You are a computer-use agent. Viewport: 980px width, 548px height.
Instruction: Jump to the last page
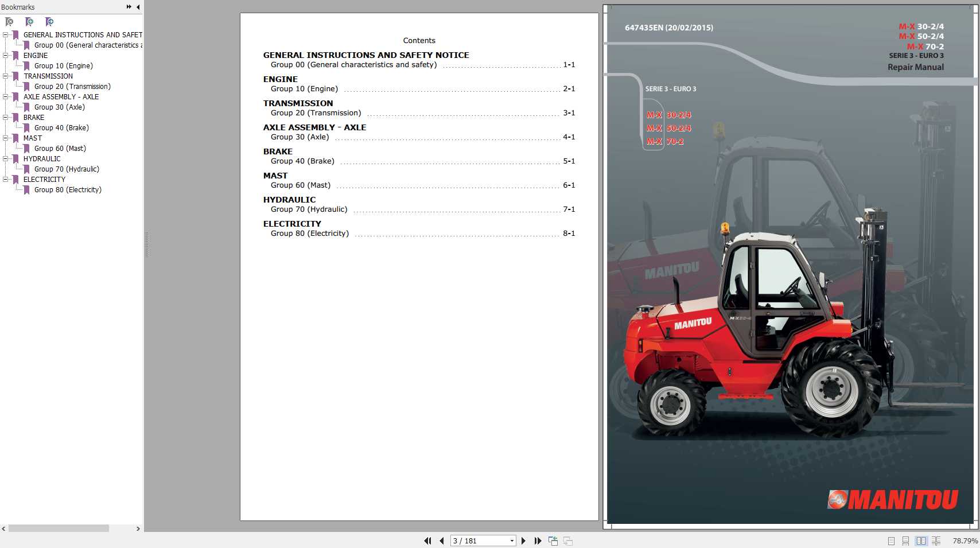click(x=538, y=541)
